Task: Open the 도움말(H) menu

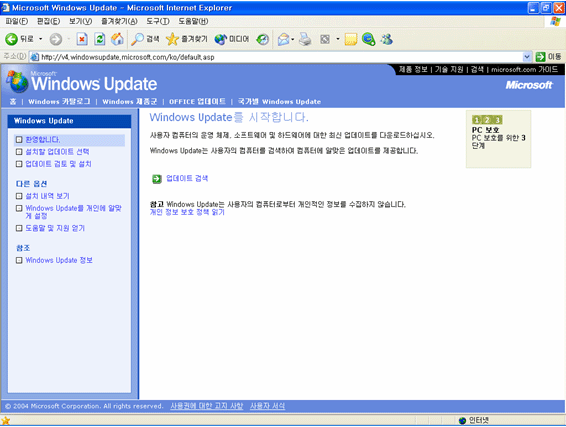Action: point(193,21)
